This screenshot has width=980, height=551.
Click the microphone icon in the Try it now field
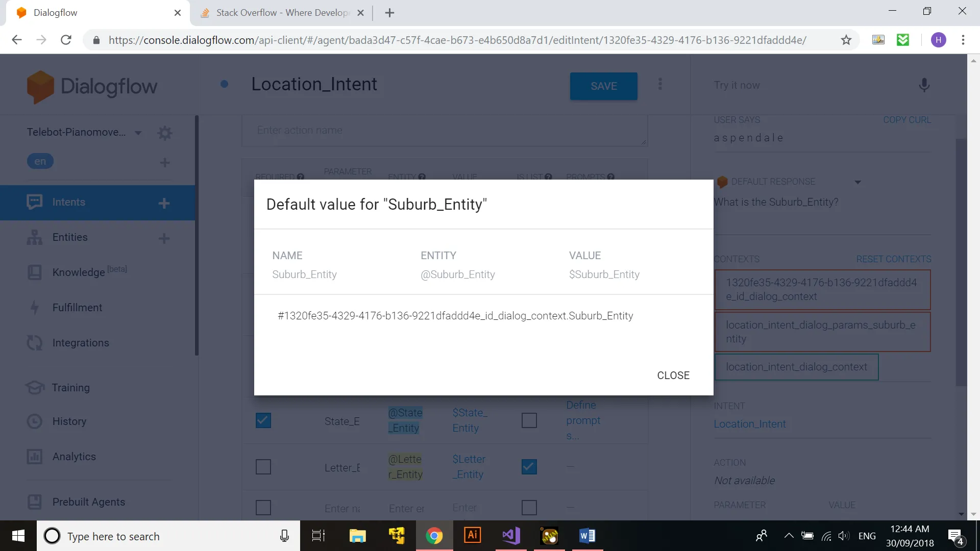coord(924,85)
